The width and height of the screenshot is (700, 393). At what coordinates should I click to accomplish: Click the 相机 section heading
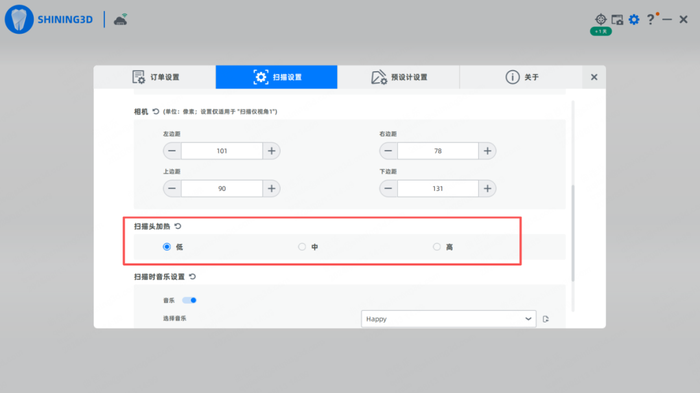tap(141, 111)
